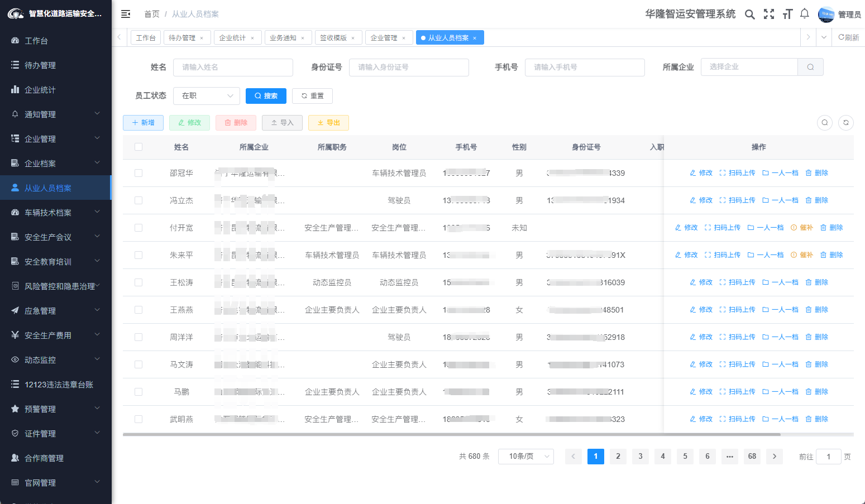Click the 刷新 button

click(849, 37)
